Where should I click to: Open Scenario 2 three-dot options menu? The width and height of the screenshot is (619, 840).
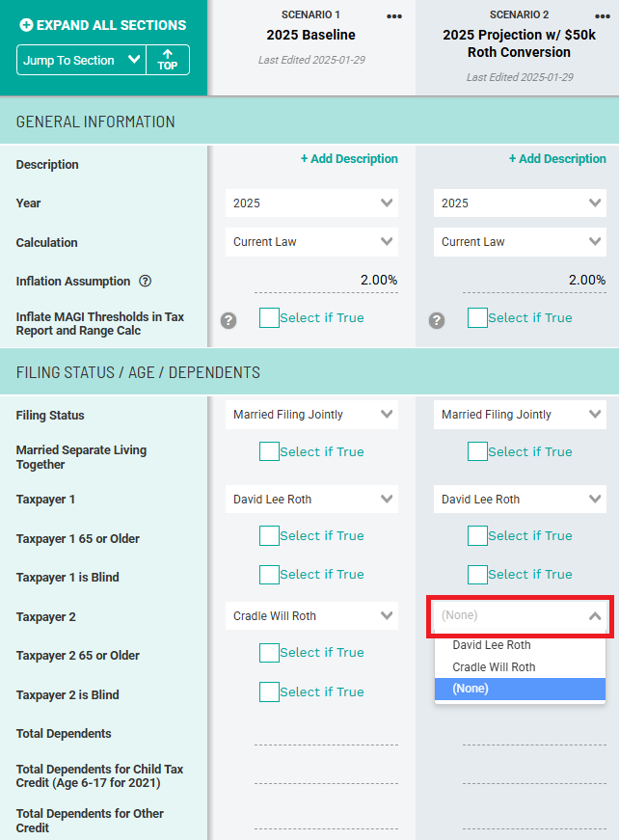click(603, 15)
